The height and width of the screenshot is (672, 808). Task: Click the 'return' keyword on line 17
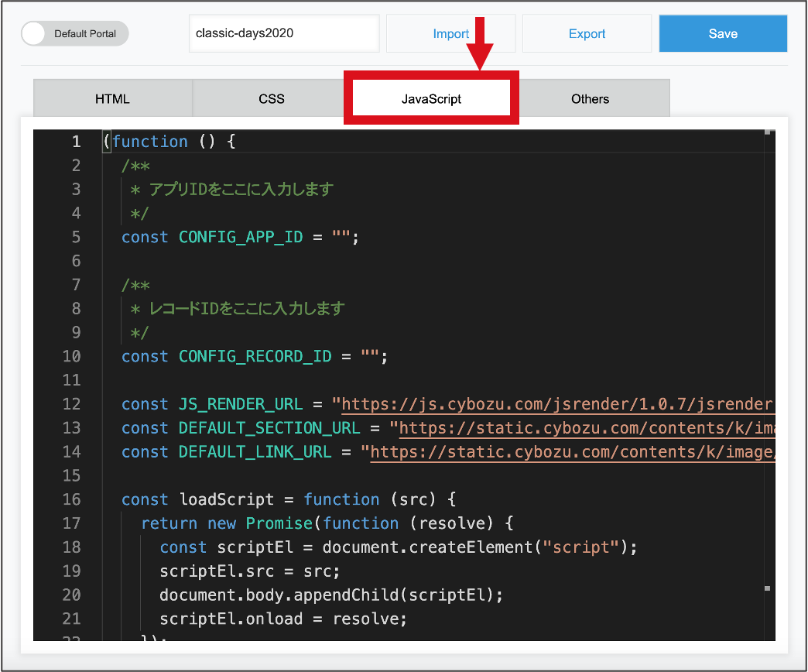click(169, 523)
